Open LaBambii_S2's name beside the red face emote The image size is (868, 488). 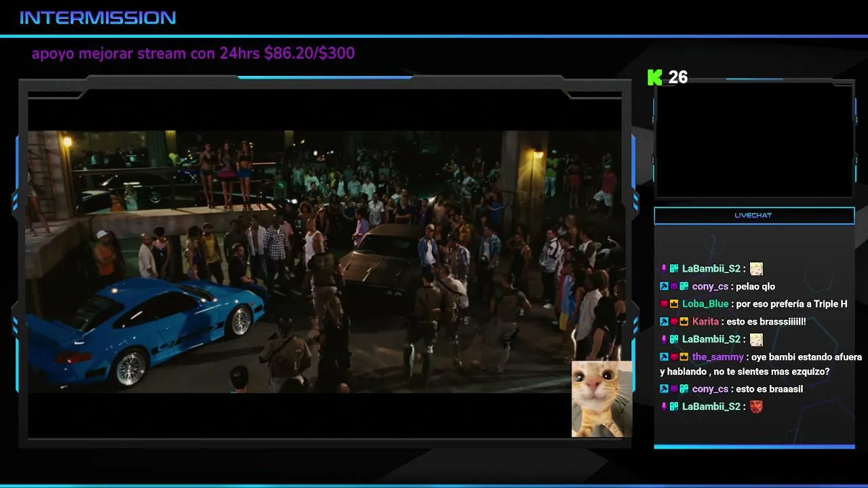[711, 407]
